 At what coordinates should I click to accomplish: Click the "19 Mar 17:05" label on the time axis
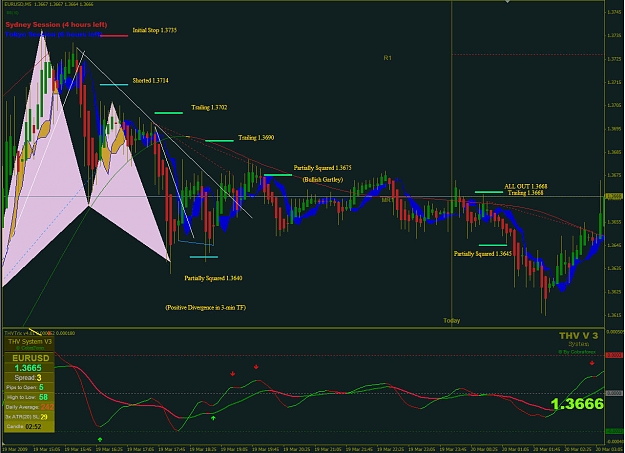[142, 449]
